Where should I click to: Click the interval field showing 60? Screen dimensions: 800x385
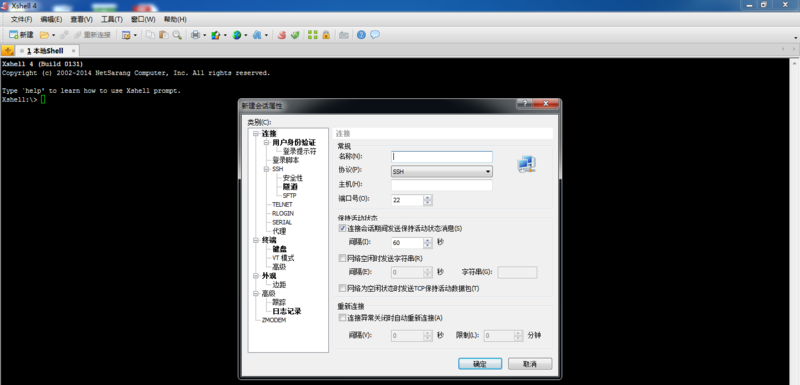tap(407, 243)
